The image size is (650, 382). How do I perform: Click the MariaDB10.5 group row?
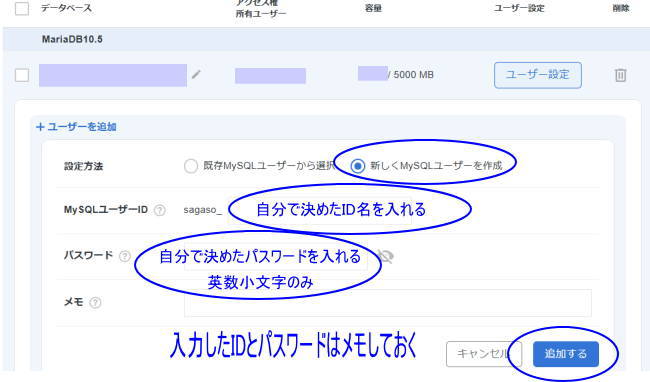click(x=325, y=39)
